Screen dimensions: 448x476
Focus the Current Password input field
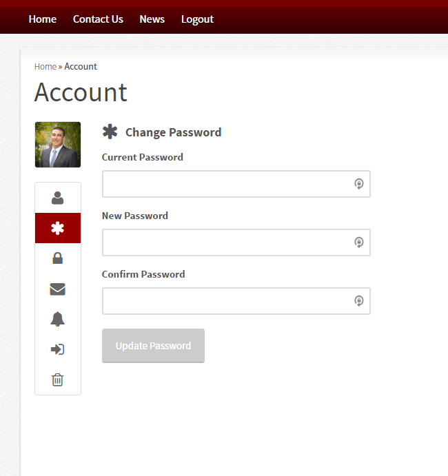227,184
